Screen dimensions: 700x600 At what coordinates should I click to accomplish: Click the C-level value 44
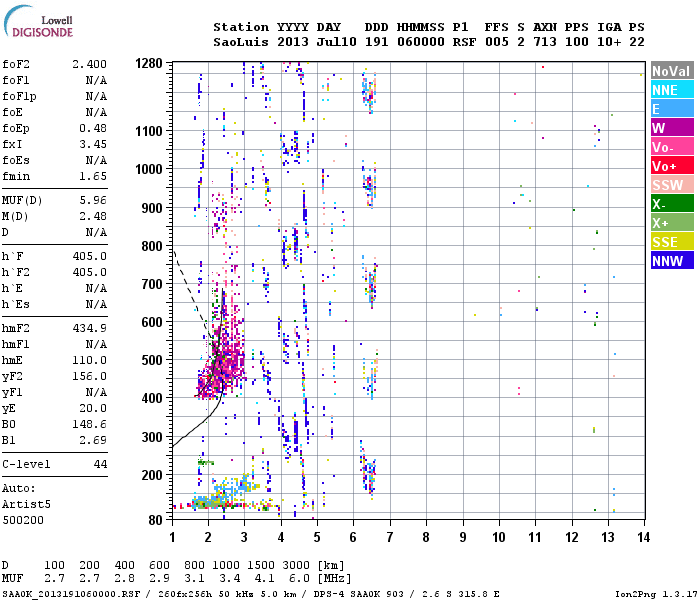click(100, 464)
